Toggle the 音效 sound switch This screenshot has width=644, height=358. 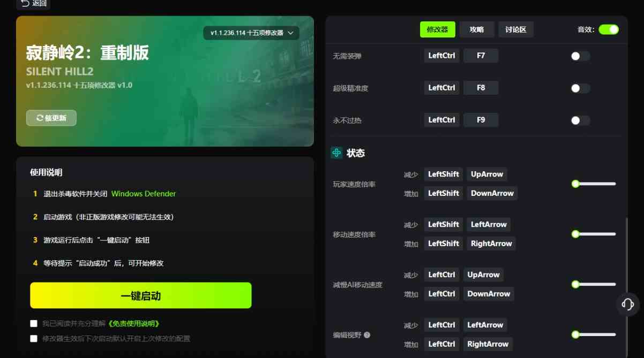[x=609, y=29]
